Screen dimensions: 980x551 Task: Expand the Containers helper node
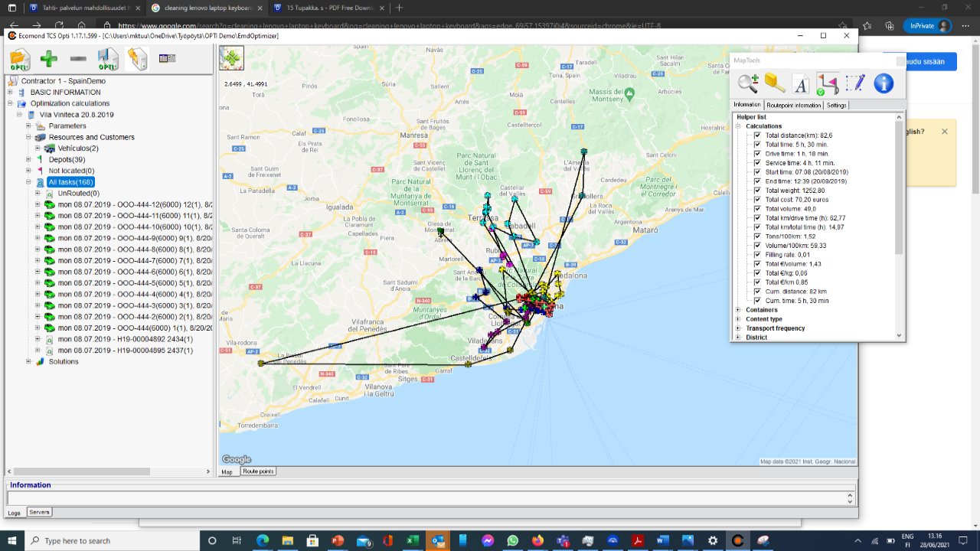pos(739,310)
